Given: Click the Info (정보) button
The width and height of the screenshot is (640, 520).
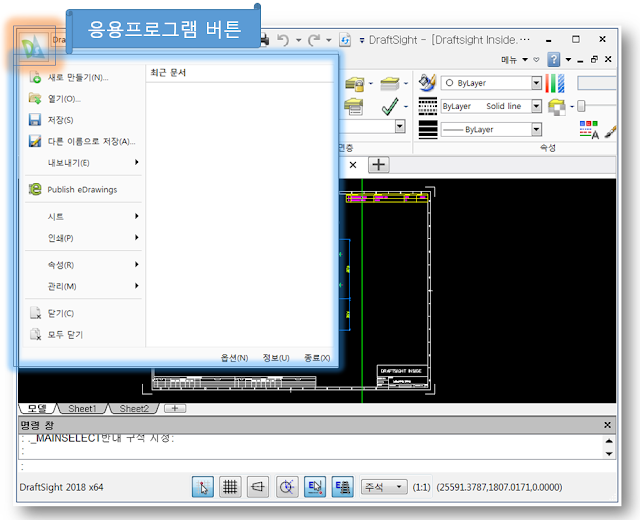Looking at the screenshot, I should click(x=276, y=358).
